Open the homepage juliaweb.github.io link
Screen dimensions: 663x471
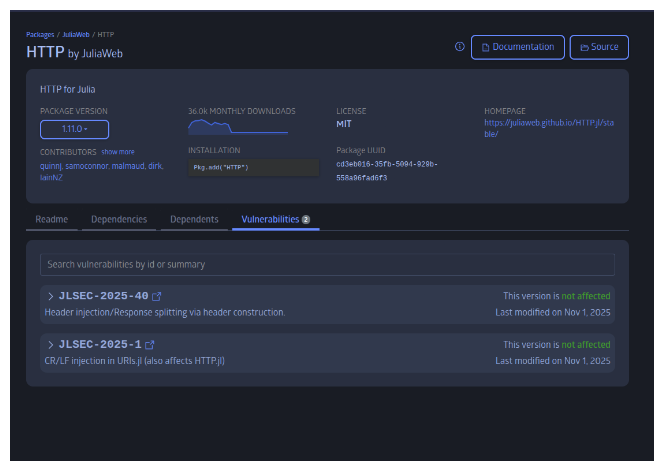[549, 128]
